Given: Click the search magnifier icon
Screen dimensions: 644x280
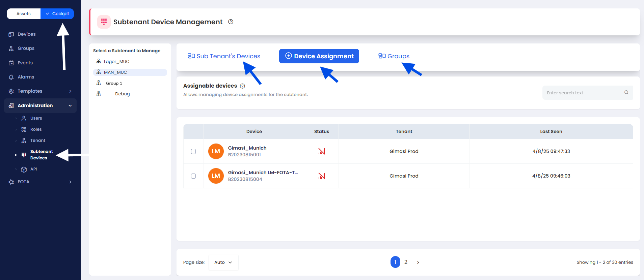Looking at the screenshot, I should (626, 93).
